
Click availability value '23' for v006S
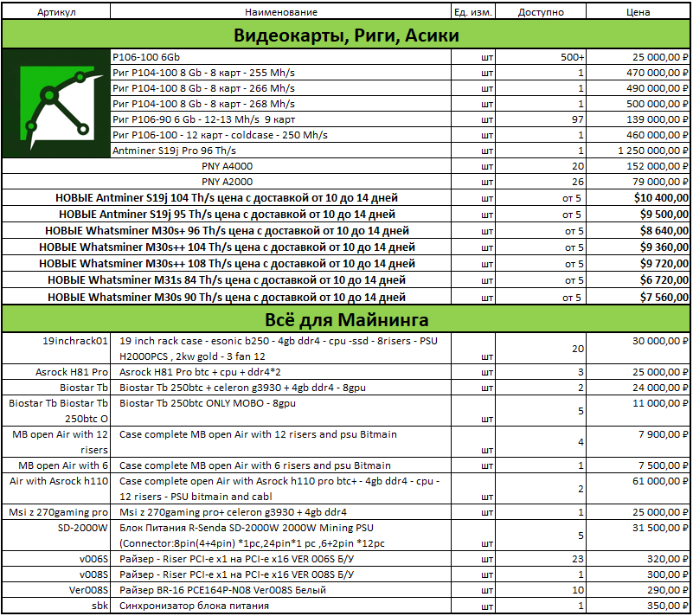[x=578, y=559]
